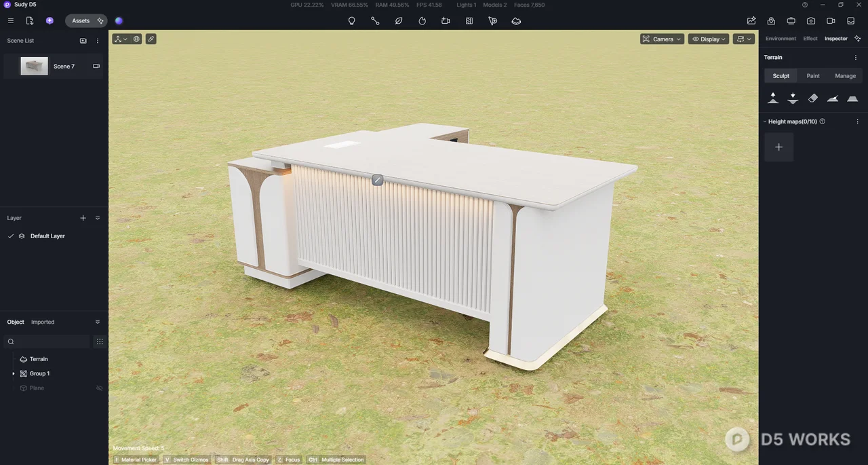
Task: Show the hidden Plane object
Action: (100, 388)
